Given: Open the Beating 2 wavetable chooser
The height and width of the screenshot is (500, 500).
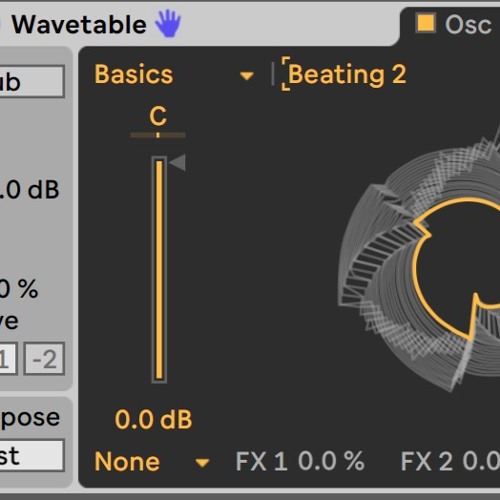Looking at the screenshot, I should click(x=347, y=74).
